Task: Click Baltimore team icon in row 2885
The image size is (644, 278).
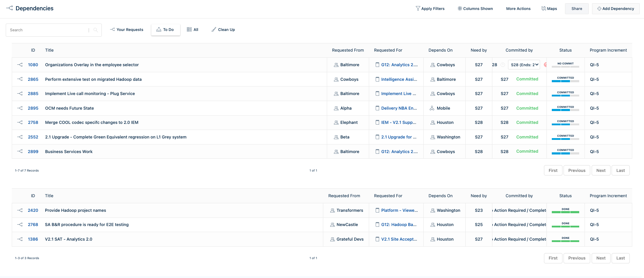Action: [336, 94]
